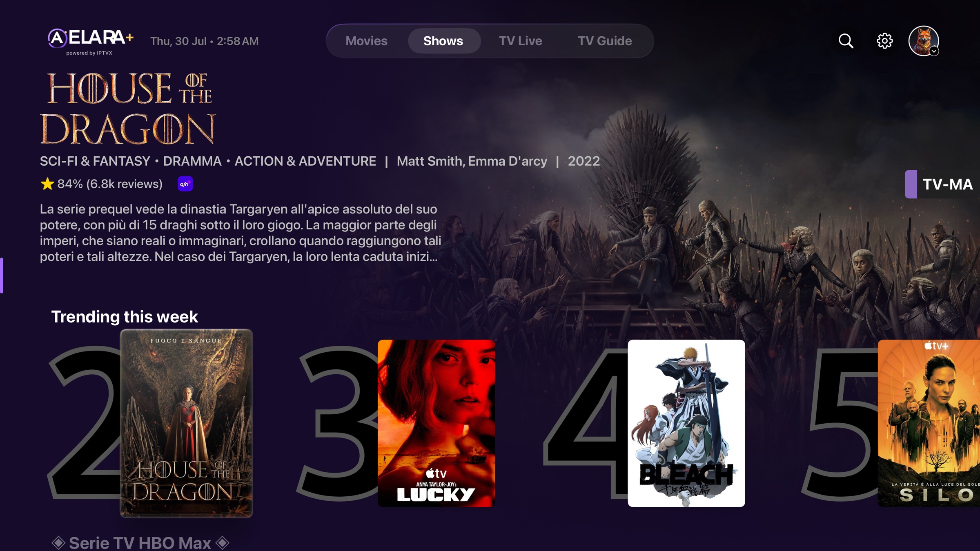Click the House of the Dragon title logo
Image resolution: width=980 pixels, height=551 pixels.
point(127,109)
